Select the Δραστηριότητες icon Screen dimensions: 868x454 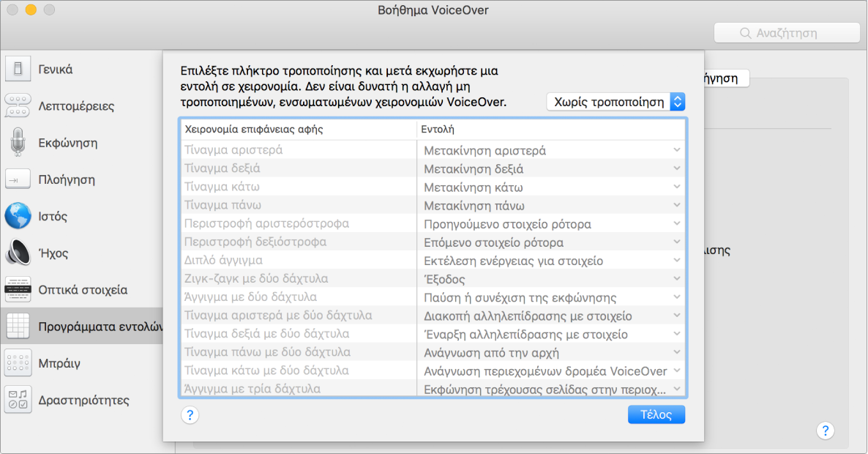[x=18, y=400]
